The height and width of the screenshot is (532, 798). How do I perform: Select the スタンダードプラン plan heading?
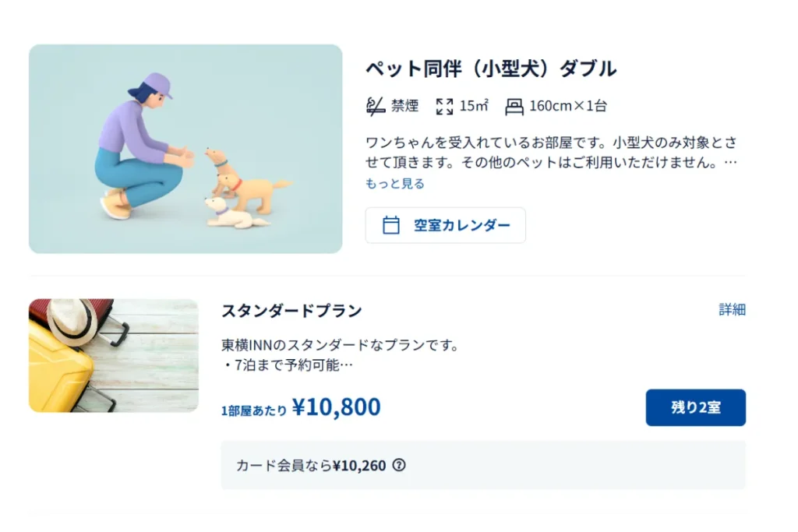291,311
